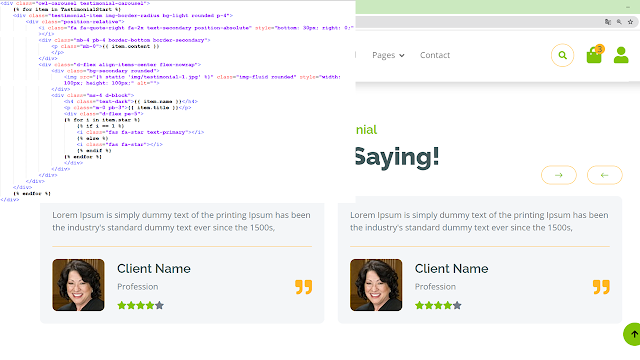Click the "{% if i == 1 %}" code line
The image size is (640, 360).
[x=100, y=126]
